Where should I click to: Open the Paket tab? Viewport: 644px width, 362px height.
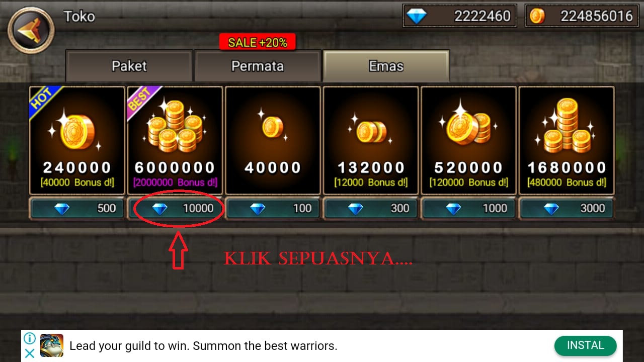(129, 66)
